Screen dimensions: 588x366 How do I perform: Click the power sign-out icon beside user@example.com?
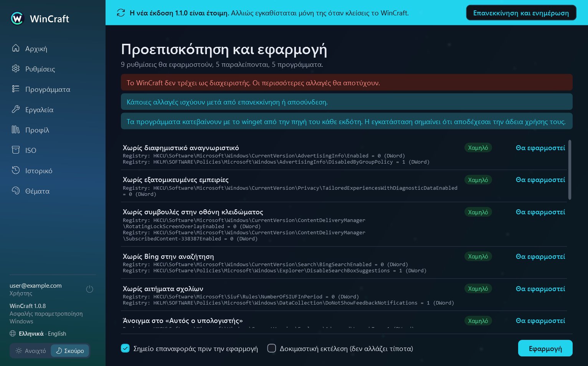pyautogui.click(x=89, y=289)
